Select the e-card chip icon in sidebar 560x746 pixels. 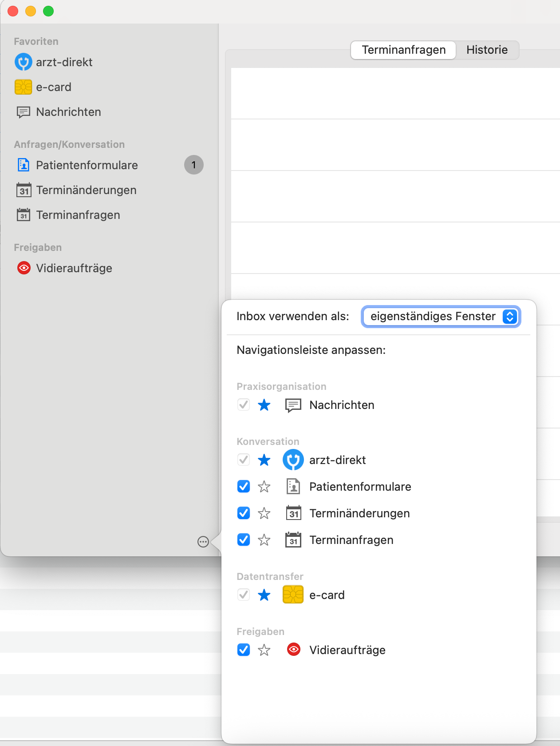(24, 87)
